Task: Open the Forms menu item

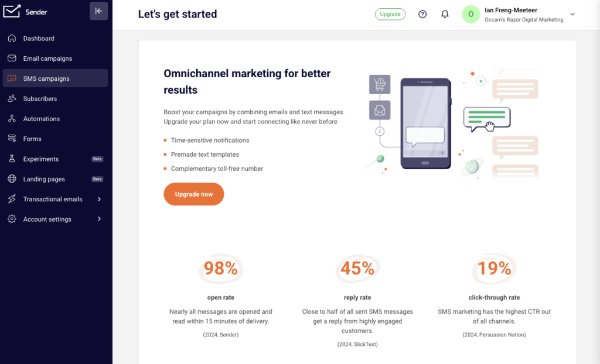Action: click(x=32, y=139)
